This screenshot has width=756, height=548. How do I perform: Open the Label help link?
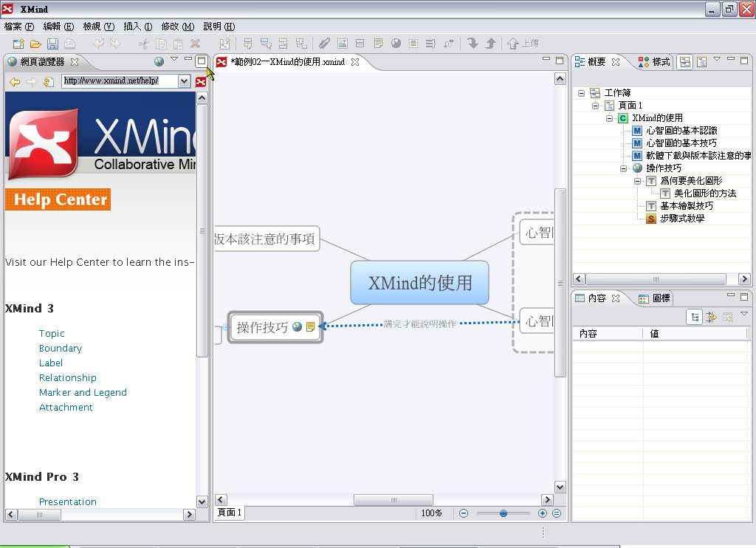pos(51,363)
